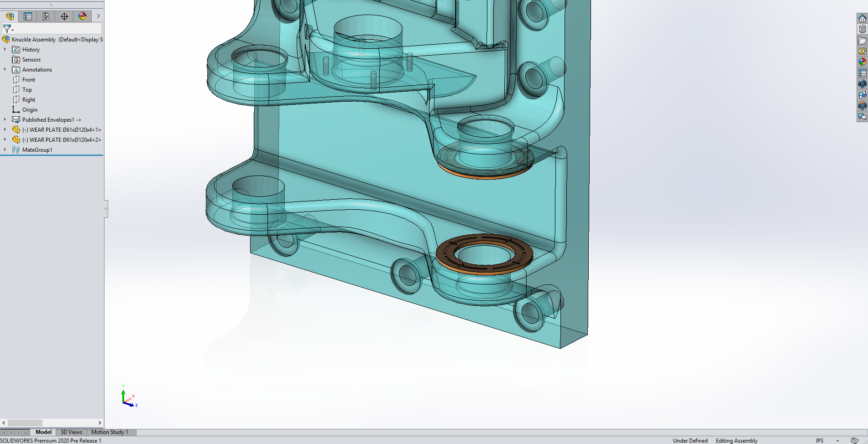Open the Design Library task pane
The height and width of the screenshot is (444, 868).
click(x=863, y=29)
